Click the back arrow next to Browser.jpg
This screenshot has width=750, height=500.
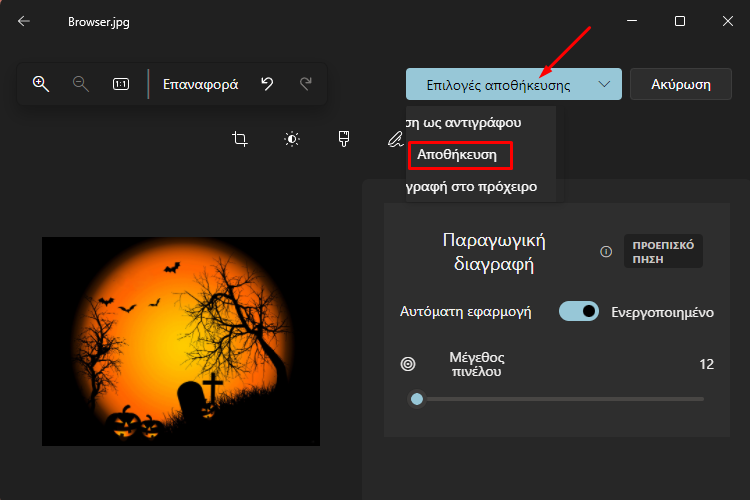click(x=23, y=21)
